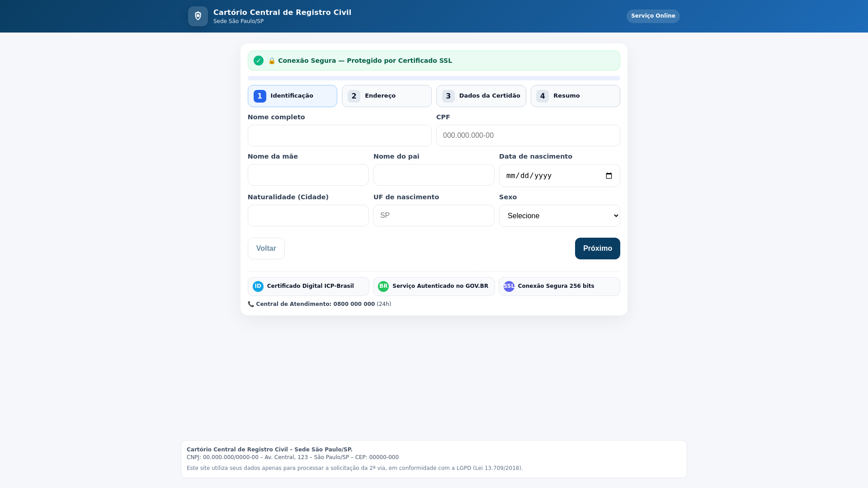Click step number 1 badge

tap(260, 96)
